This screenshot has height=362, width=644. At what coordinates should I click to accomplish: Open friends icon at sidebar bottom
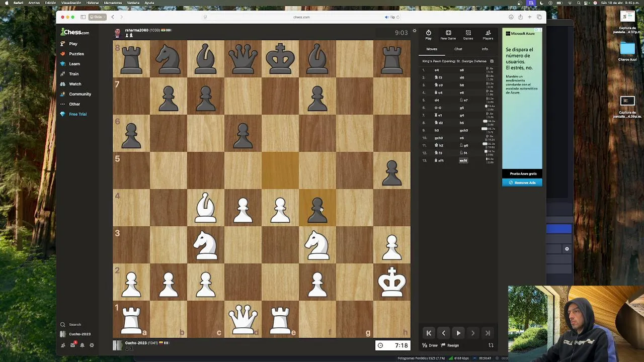coord(63,345)
